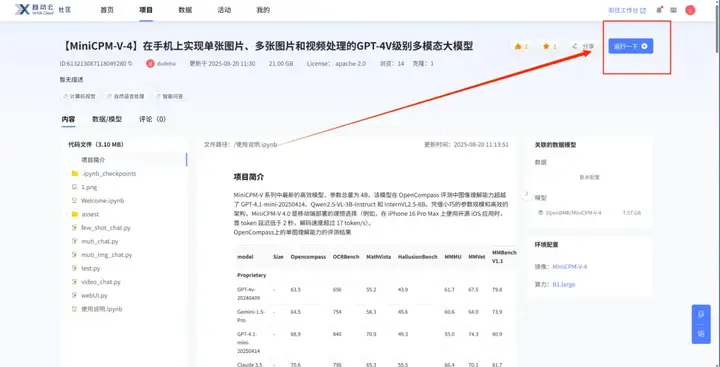Go to 首页 in the top navigation
Viewport: 720px width, 367px height.
click(x=107, y=10)
